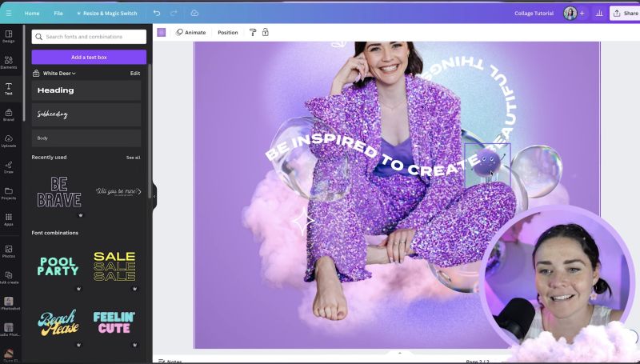
Task: Open Bulk create in sidebar
Action: [9, 278]
